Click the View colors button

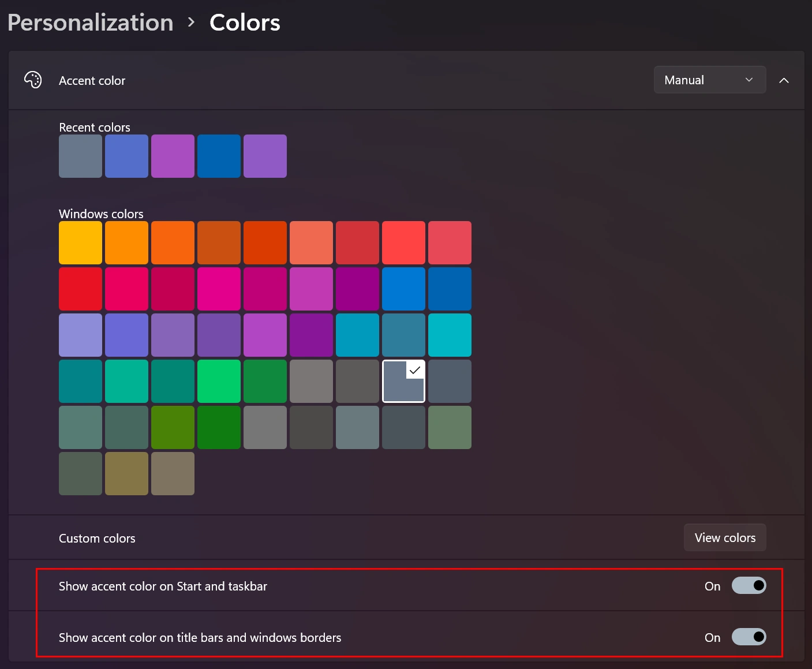(x=725, y=537)
